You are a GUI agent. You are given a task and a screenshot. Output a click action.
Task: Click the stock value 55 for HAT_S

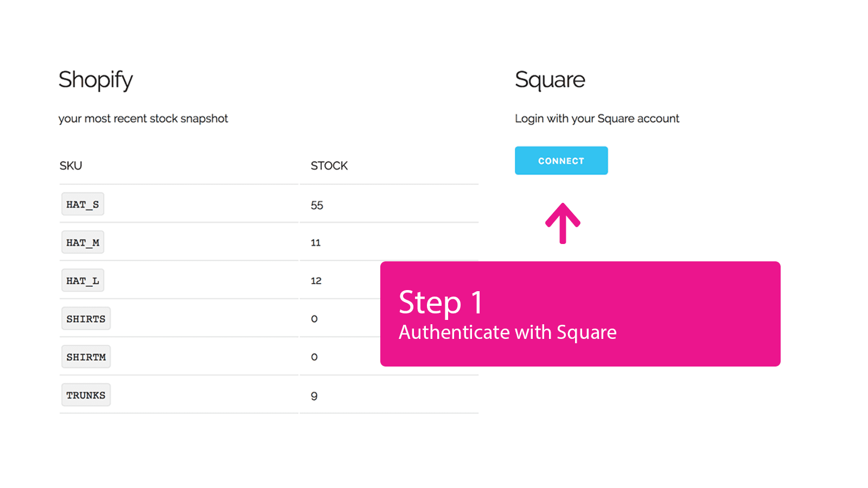point(317,205)
